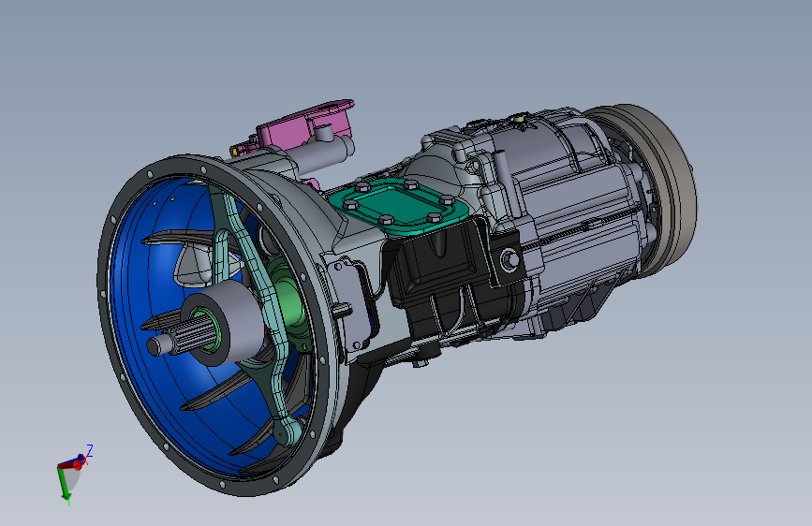Click the blue Z axis label on the triad
Viewport: 812px width, 526px height.
(x=90, y=450)
